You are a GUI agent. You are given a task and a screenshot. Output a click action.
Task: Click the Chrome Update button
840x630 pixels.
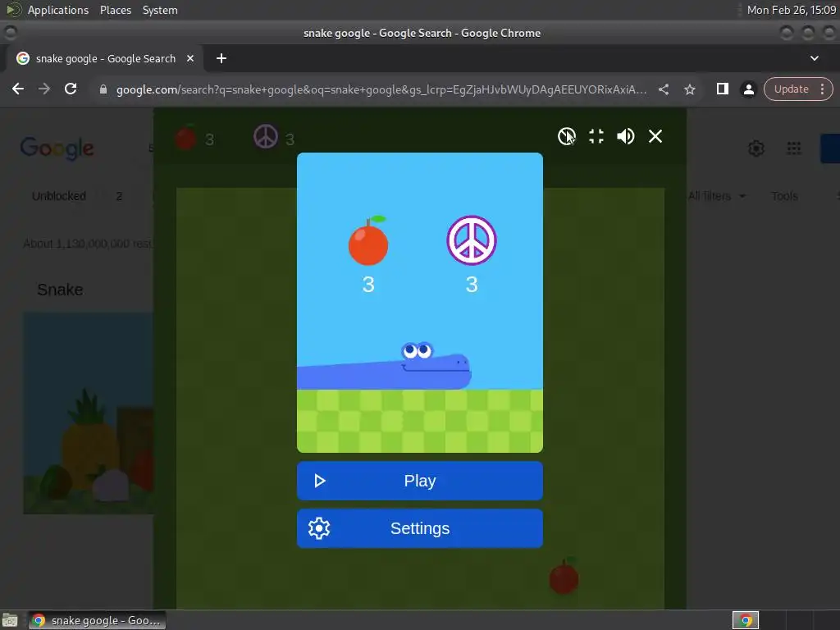[791, 89]
